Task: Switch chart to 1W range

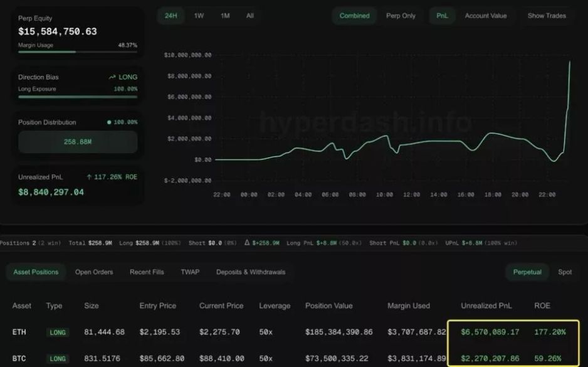Action: click(199, 16)
